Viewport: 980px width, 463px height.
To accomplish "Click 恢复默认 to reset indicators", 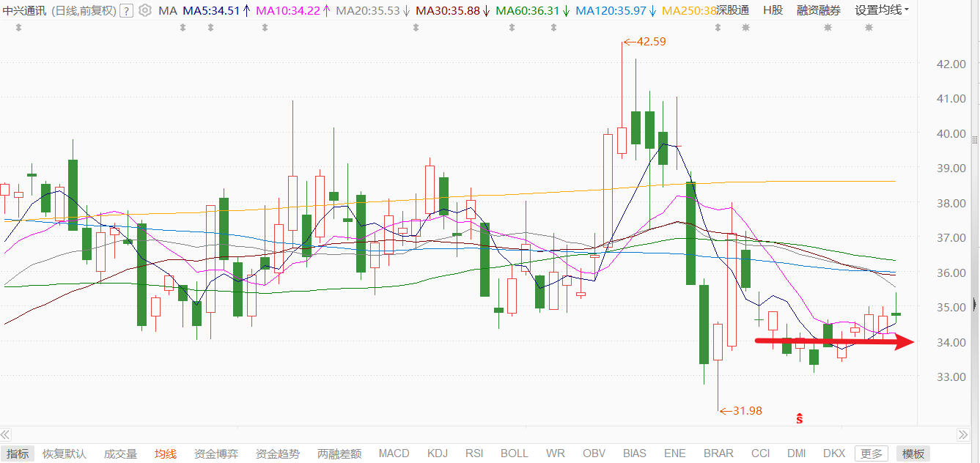I will 65,453.
